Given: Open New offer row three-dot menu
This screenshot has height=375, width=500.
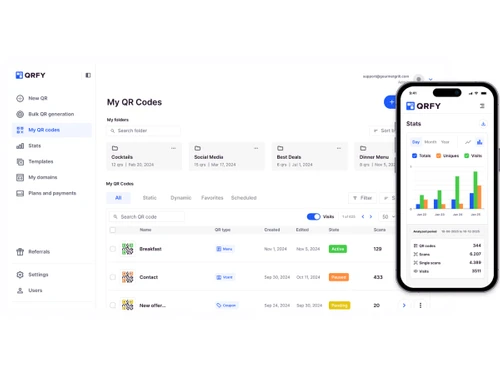Looking at the screenshot, I should point(420,305).
